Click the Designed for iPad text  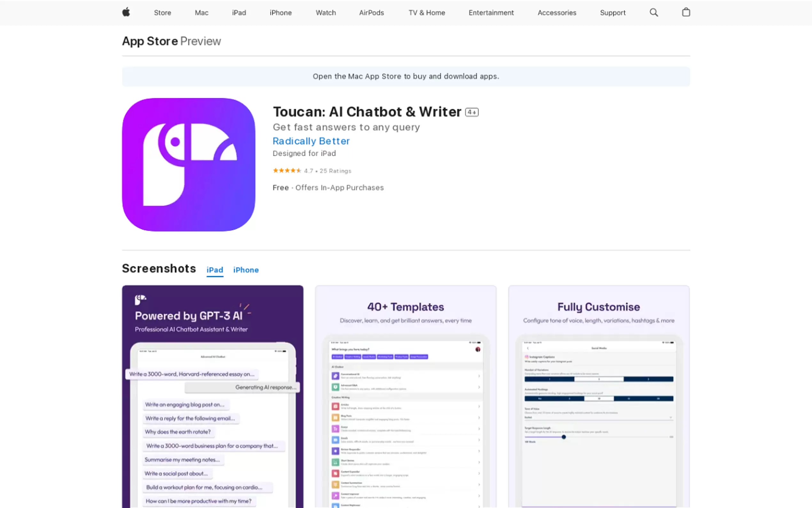304,154
